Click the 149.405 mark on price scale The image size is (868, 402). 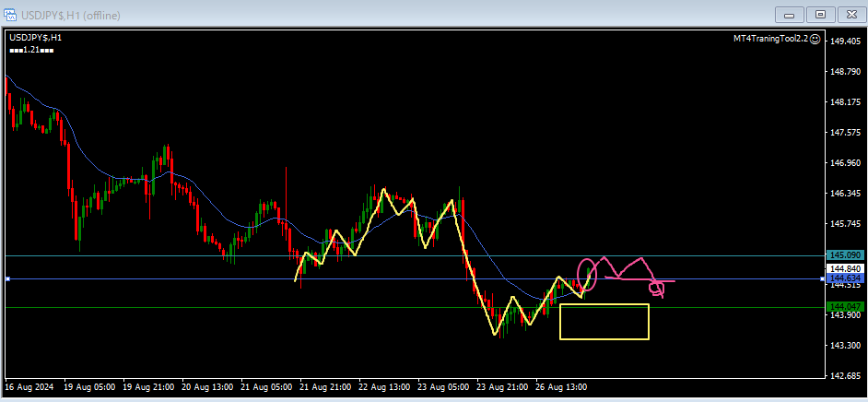click(x=845, y=41)
